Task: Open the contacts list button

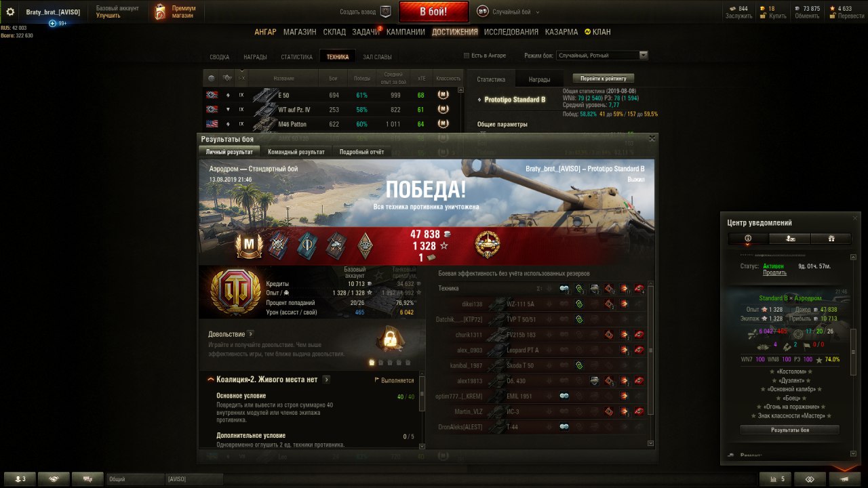Action: click(x=20, y=479)
